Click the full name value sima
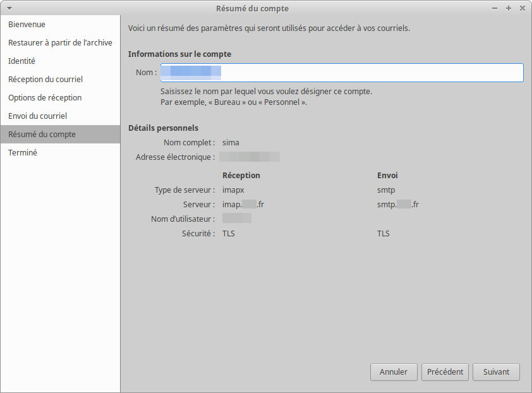The width and height of the screenshot is (532, 393). tap(231, 143)
